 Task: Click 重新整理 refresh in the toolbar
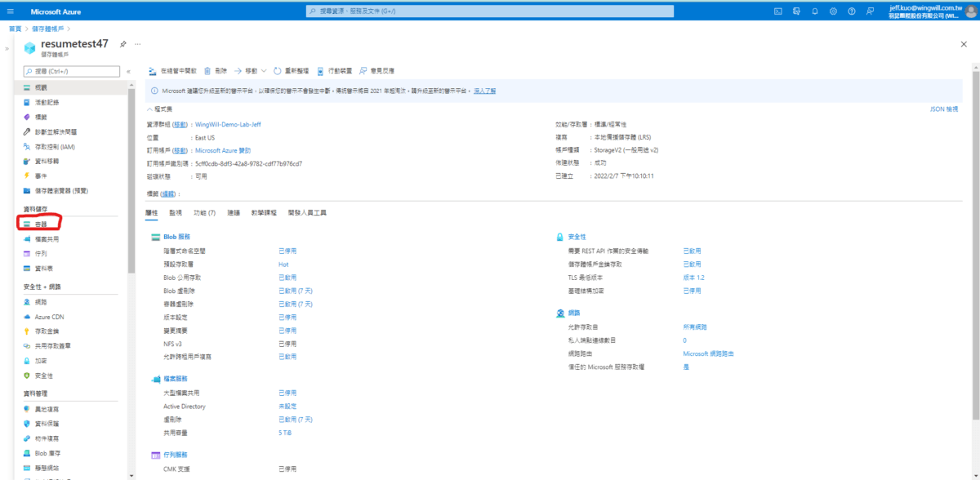[x=292, y=71]
